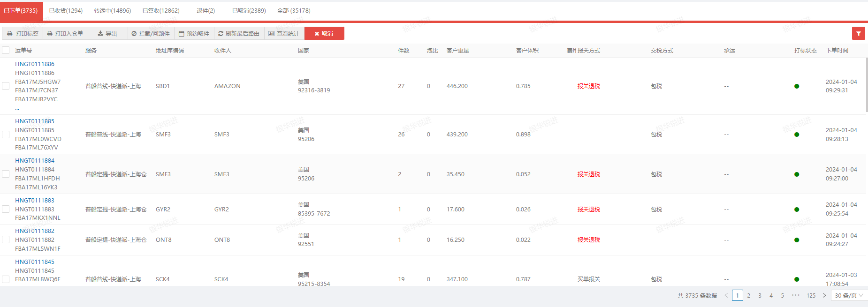Open the 30 条/页 page size dropdown
This screenshot has height=307, width=868.
pos(848,295)
